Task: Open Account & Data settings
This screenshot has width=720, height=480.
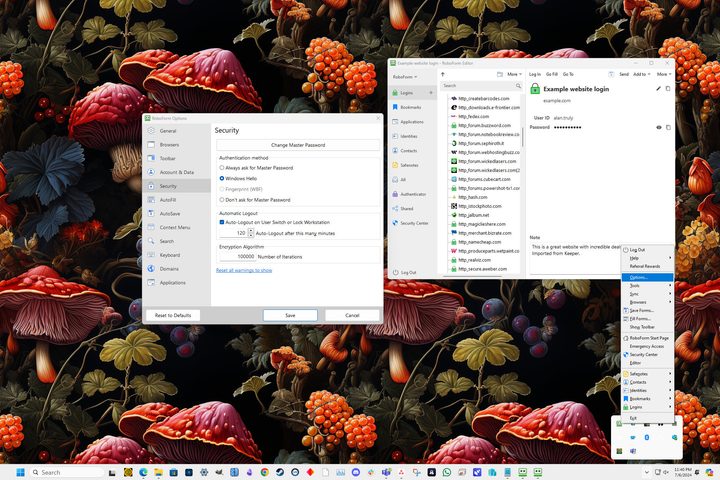Action: (176, 172)
